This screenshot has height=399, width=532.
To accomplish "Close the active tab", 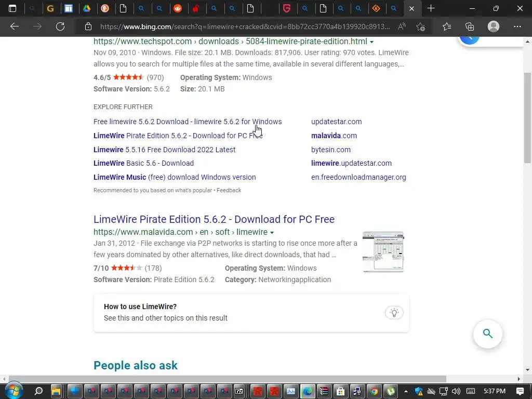I will (x=411, y=8).
